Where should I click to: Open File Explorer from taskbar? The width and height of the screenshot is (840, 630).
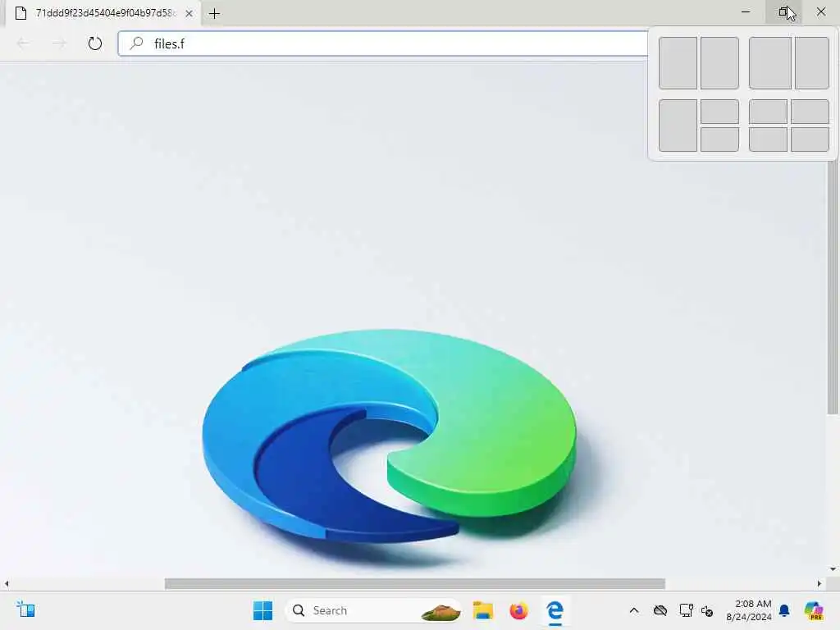tap(482, 610)
